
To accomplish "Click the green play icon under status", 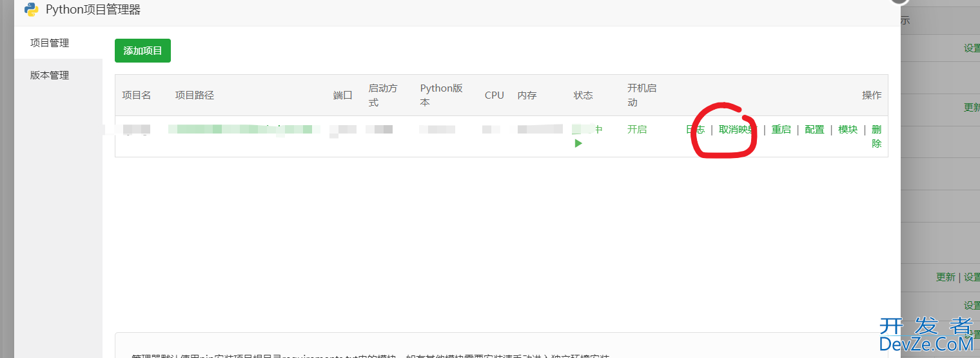I will coord(578,143).
